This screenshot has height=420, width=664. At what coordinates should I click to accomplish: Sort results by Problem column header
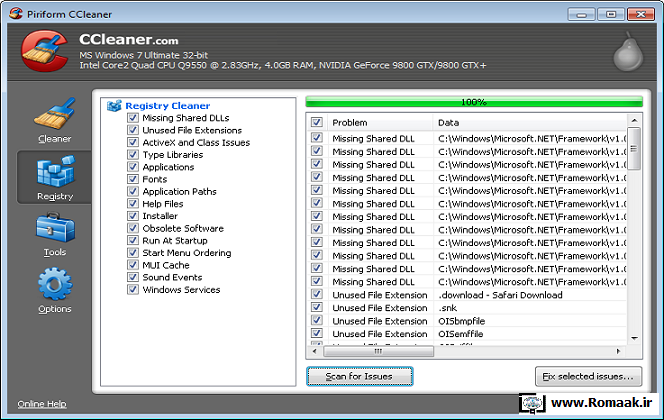pos(379,122)
